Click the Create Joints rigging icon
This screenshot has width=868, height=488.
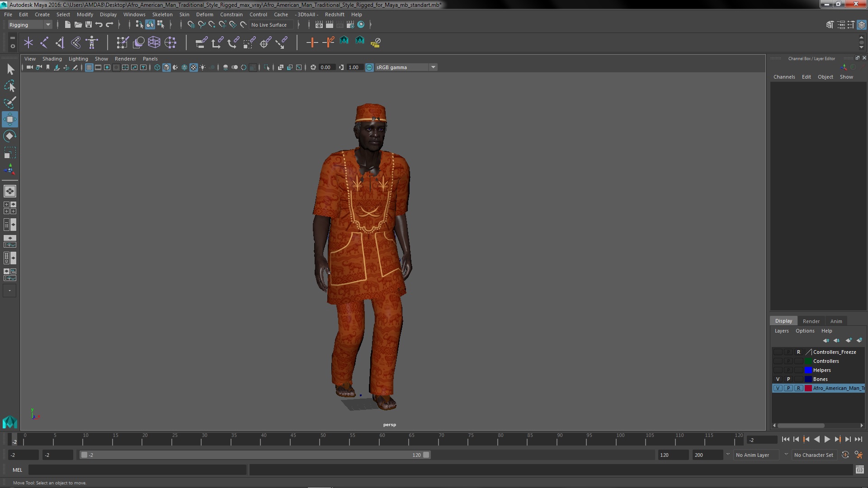pos(44,42)
